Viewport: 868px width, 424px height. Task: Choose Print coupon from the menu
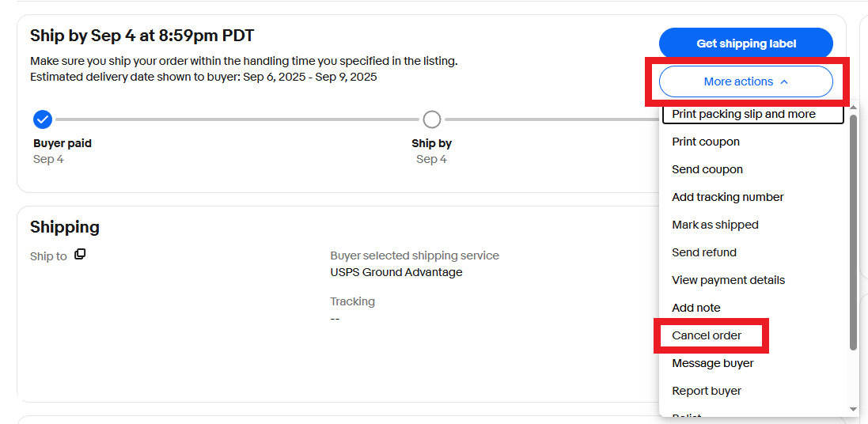coord(706,142)
